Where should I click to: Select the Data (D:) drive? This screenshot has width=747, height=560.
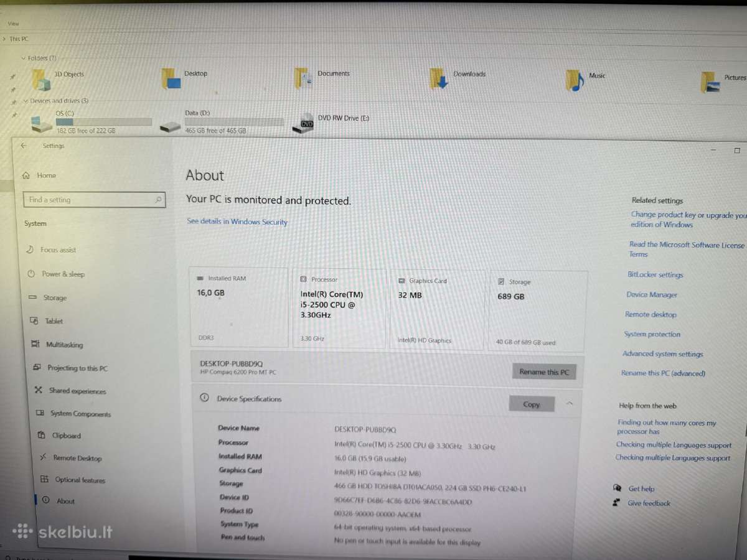(x=222, y=122)
